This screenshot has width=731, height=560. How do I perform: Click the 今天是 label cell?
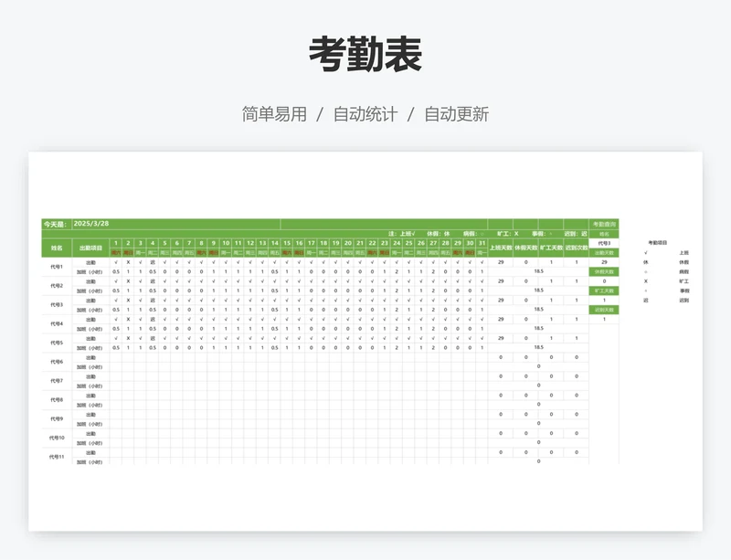click(56, 224)
